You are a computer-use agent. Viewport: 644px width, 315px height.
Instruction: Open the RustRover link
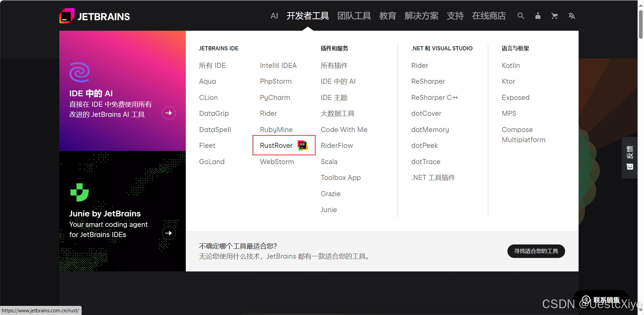click(x=276, y=146)
